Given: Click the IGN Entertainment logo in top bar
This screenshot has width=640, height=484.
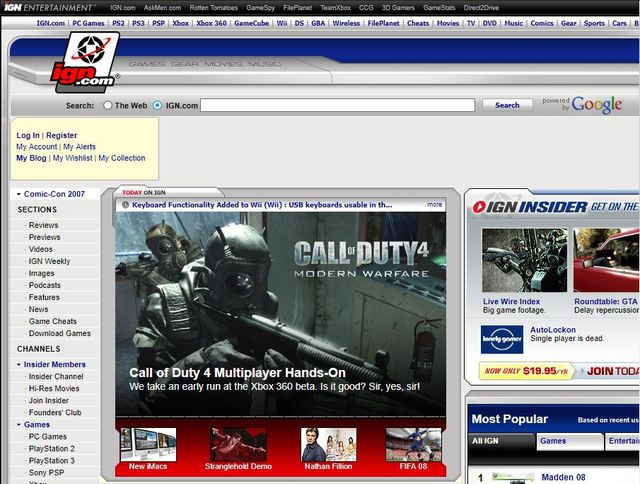Looking at the screenshot, I should (x=48, y=7).
